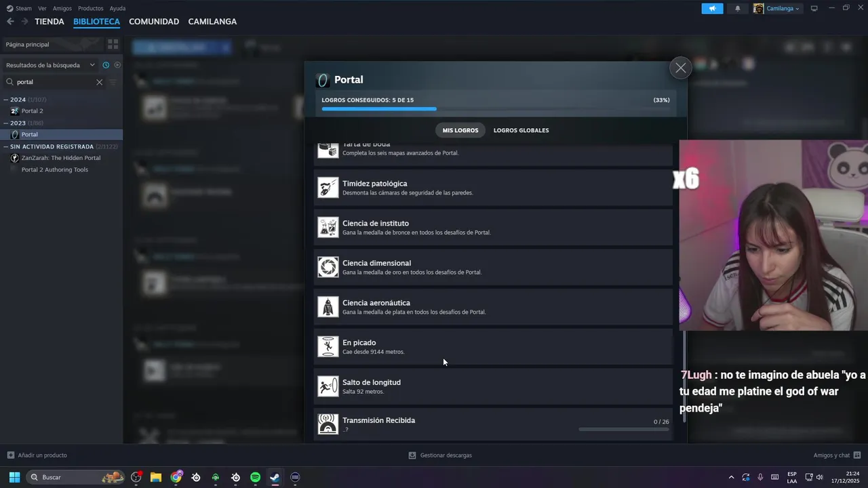
Task: Click the library search field containing portal
Action: click(x=54, y=82)
